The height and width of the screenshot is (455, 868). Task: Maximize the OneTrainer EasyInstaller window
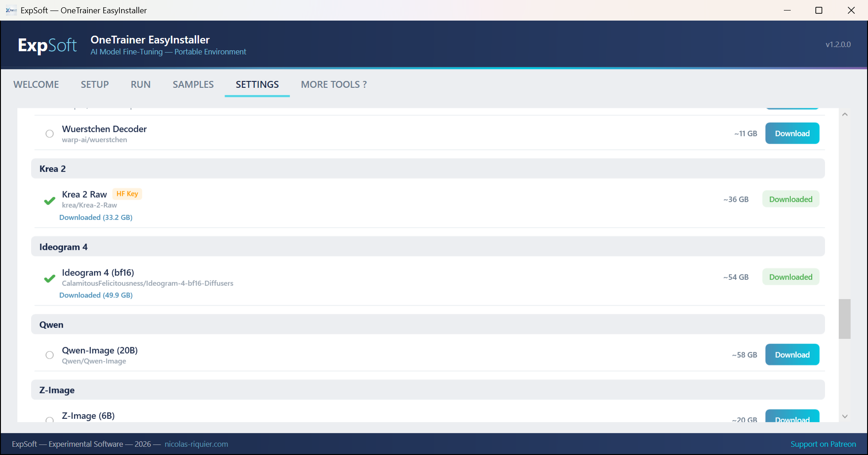coord(819,10)
